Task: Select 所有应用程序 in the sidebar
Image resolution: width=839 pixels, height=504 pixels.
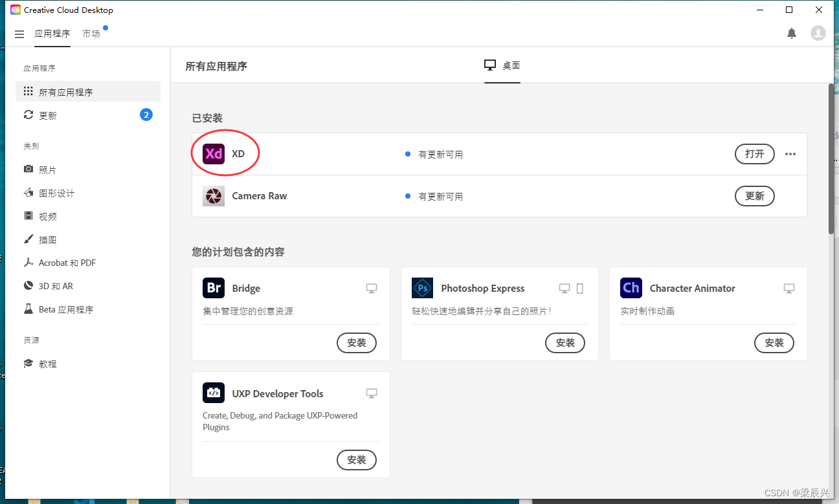Action: (x=88, y=91)
